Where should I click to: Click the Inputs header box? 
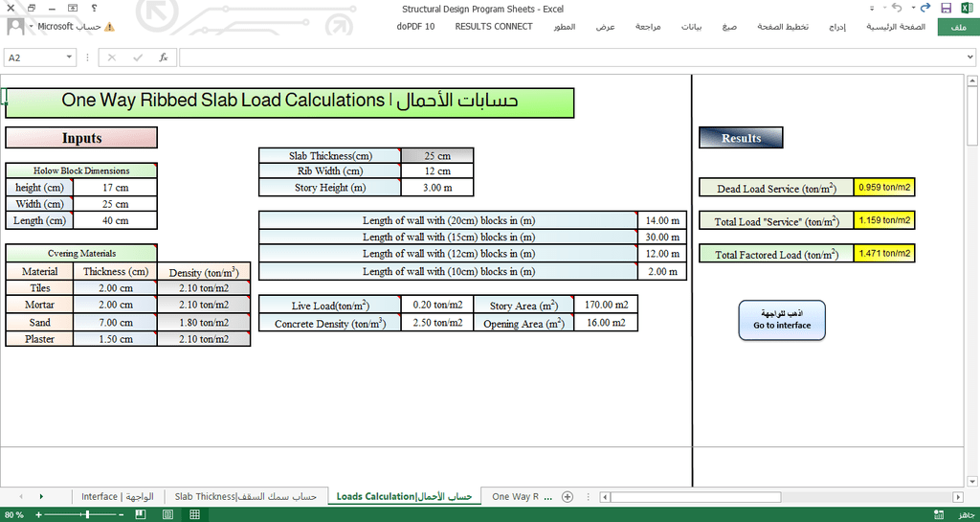tap(81, 138)
